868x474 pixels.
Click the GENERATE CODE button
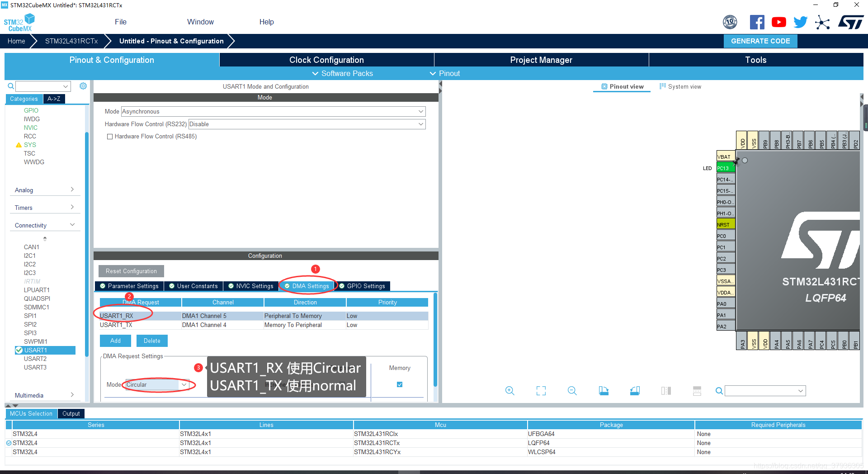(x=760, y=41)
